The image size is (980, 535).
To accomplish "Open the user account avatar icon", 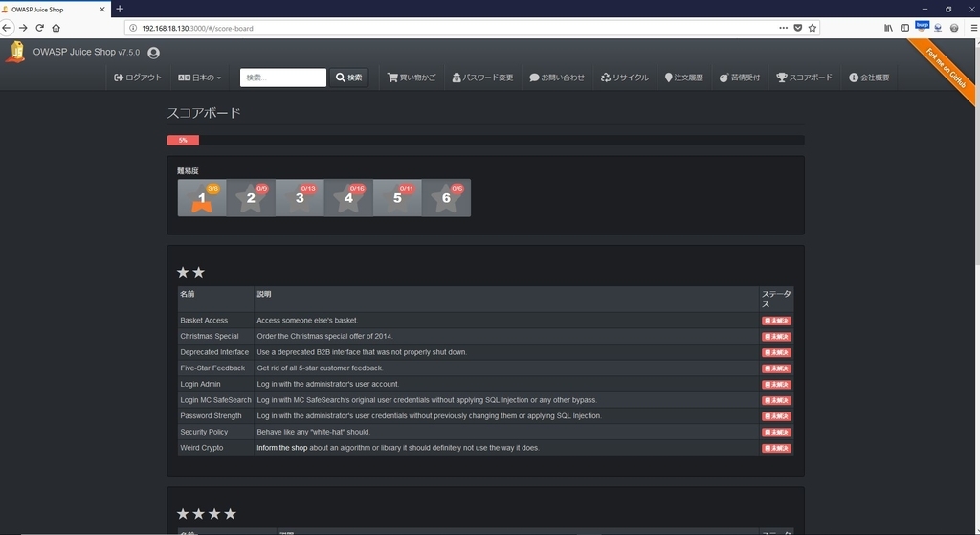I will 153,54.
